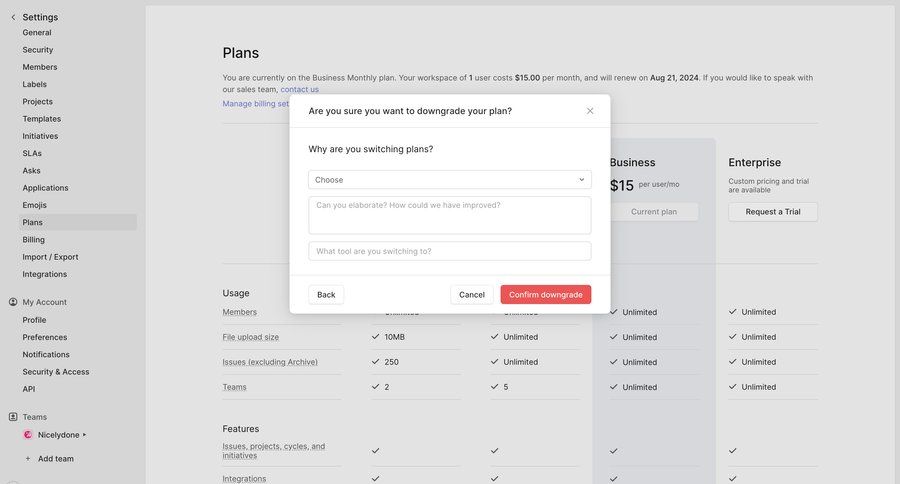Focus the tool switching to field
Screen dimensions: 900x484
(x=449, y=251)
